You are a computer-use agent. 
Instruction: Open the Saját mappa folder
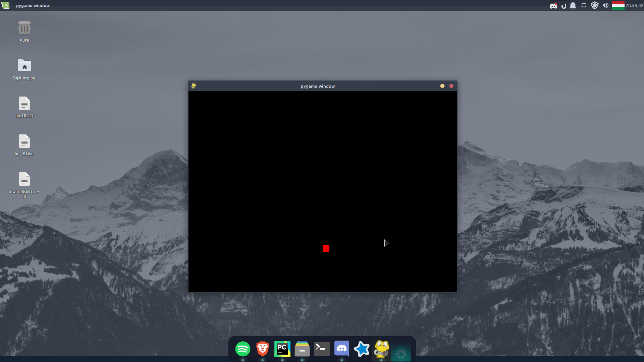tap(24, 66)
